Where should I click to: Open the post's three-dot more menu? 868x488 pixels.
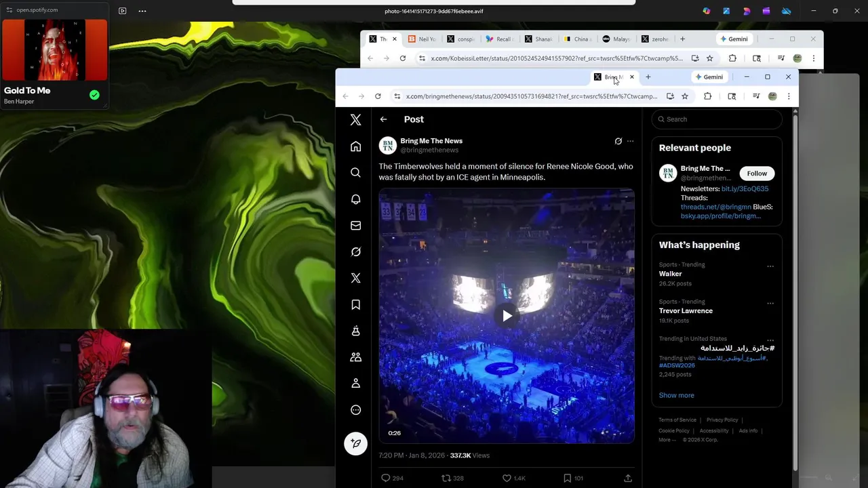coord(630,141)
